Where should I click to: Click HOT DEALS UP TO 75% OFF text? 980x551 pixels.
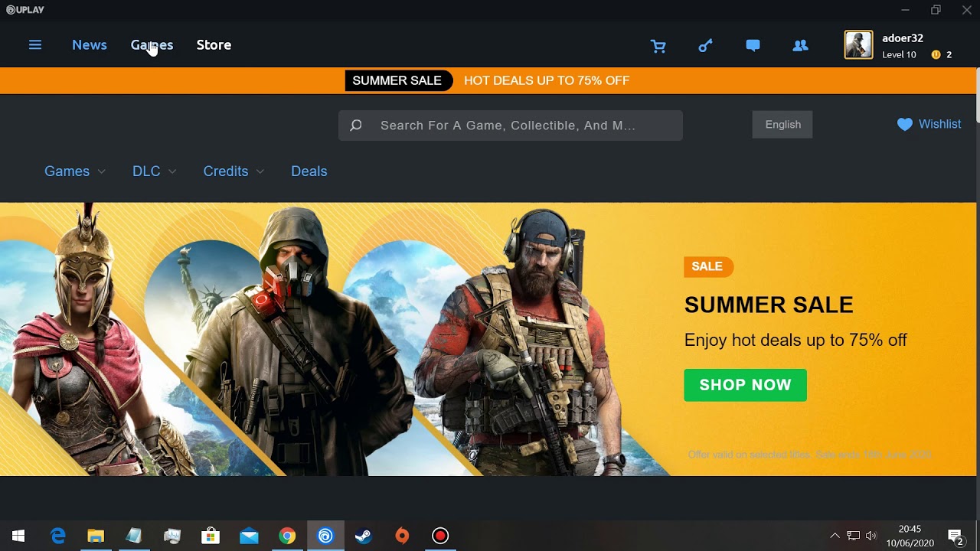(547, 80)
